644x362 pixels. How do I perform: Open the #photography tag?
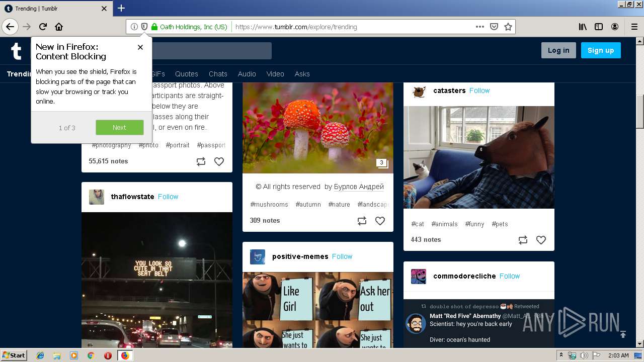click(x=111, y=145)
